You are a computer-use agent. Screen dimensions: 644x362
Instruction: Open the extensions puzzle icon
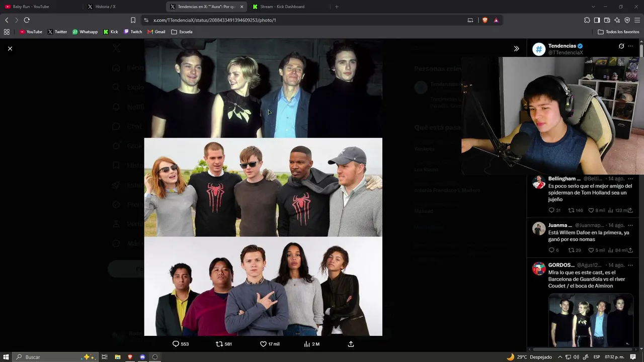pyautogui.click(x=587, y=20)
